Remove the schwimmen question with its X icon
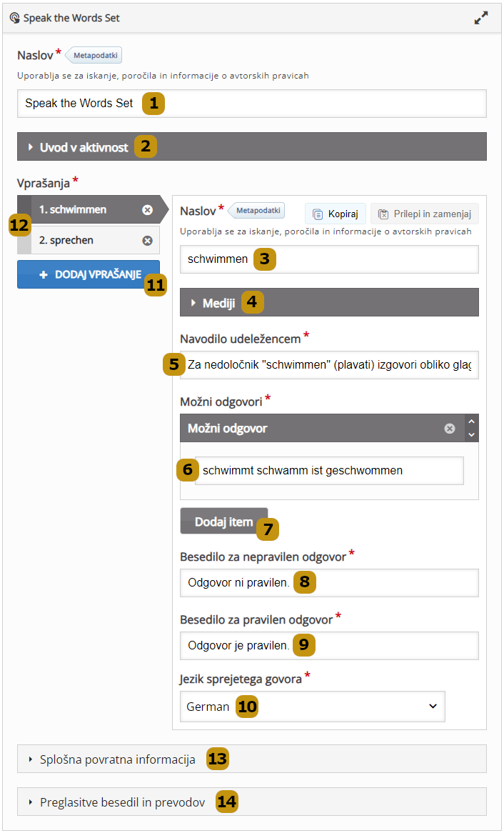Screen dimensions: 504x833 147,210
